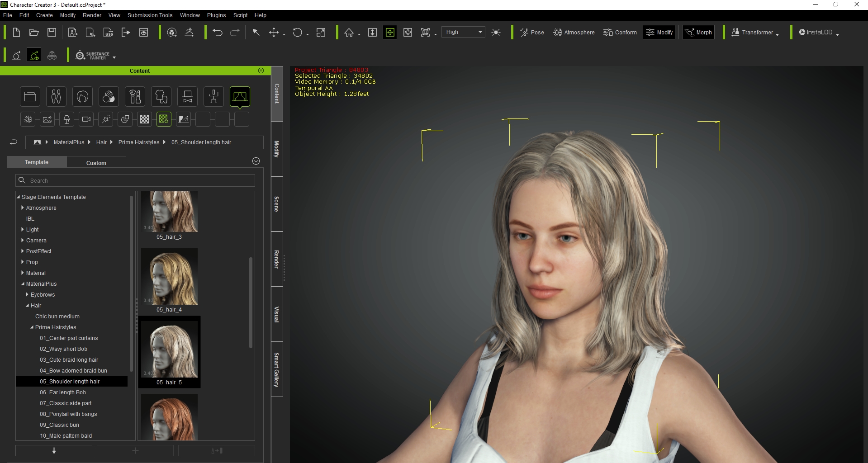868x463 pixels.
Task: Toggle the Conform mode button
Action: [x=620, y=32]
